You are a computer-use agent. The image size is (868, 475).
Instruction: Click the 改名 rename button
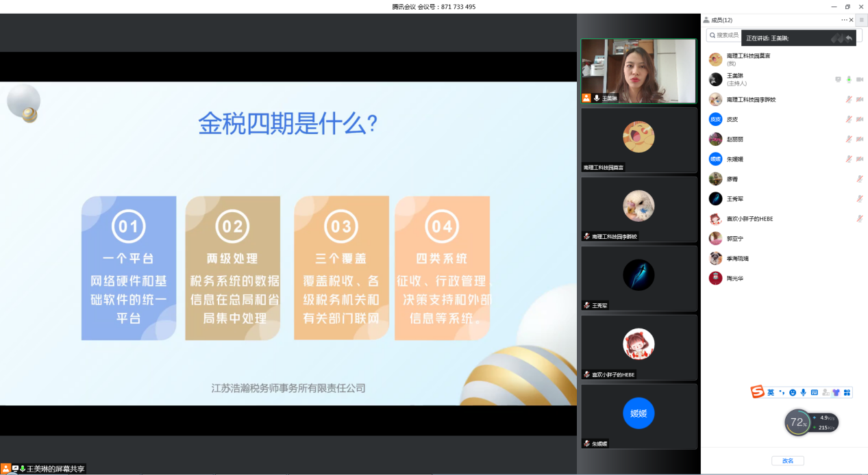click(x=787, y=461)
